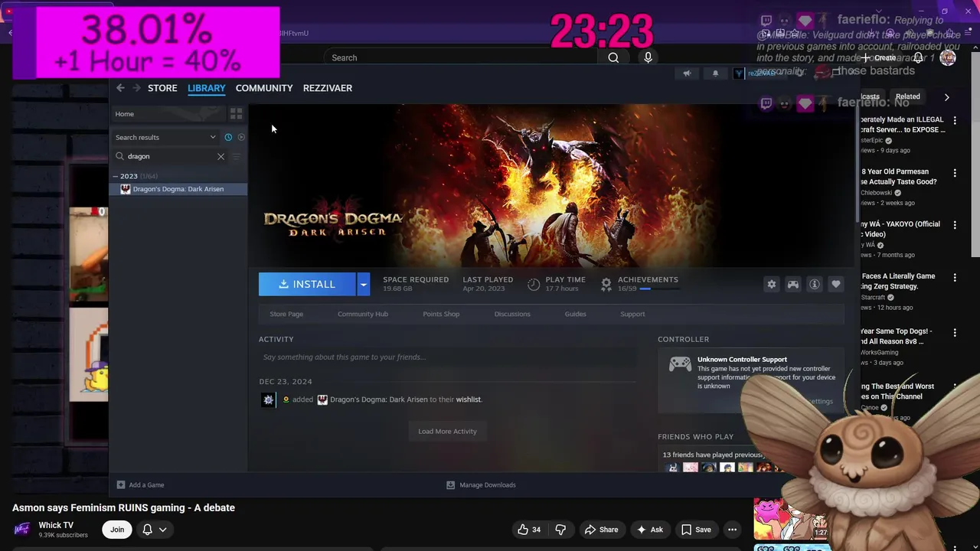The image size is (980, 551).
Task: Open the Guides link
Action: tap(576, 314)
